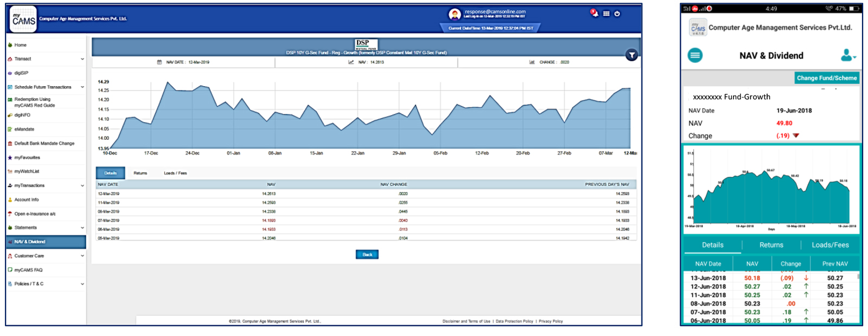
Task: Open myFavourites star item in sidebar
Action: pos(27,158)
